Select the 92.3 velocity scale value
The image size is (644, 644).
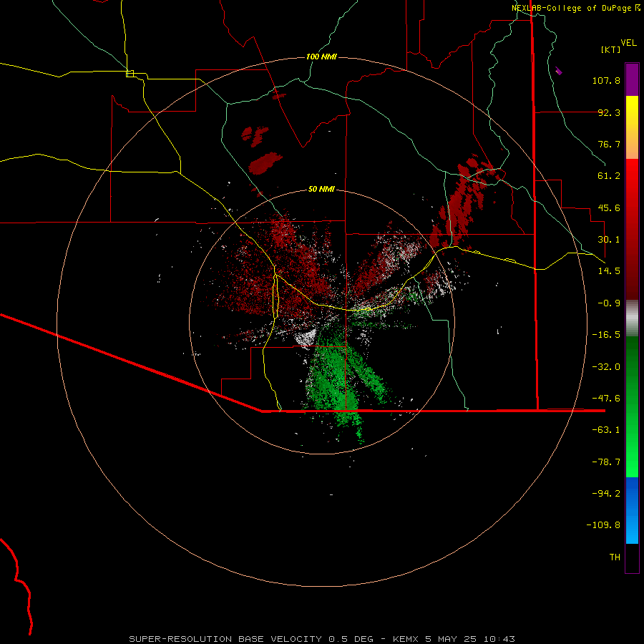tap(609, 112)
